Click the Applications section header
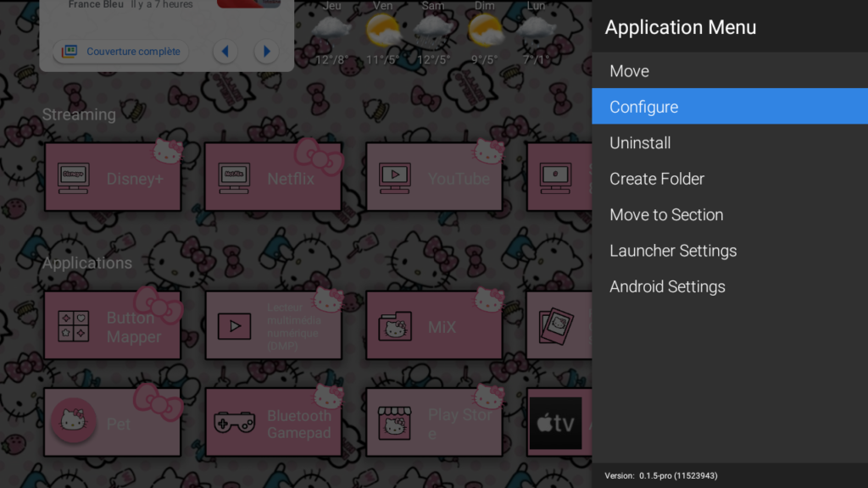Image resolution: width=868 pixels, height=488 pixels. point(87,263)
